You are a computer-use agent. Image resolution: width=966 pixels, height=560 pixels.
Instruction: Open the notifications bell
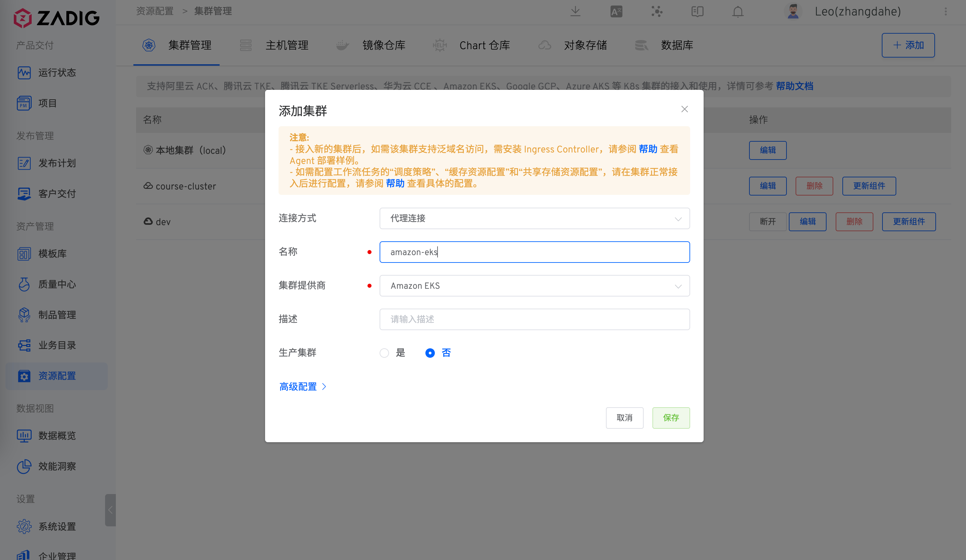pos(738,11)
